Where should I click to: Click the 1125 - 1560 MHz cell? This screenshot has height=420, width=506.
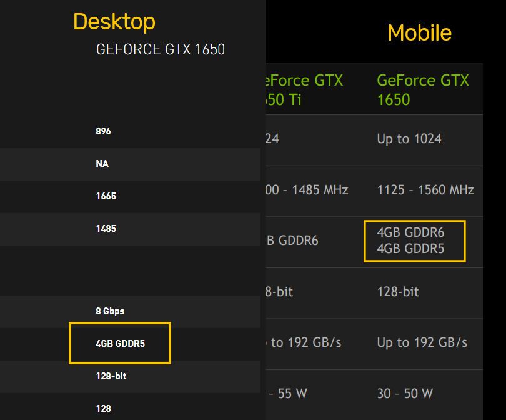point(425,190)
